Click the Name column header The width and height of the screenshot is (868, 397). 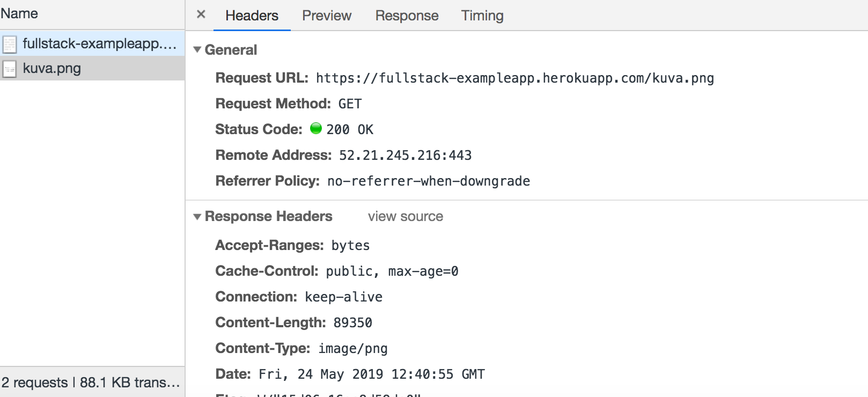[x=19, y=13]
